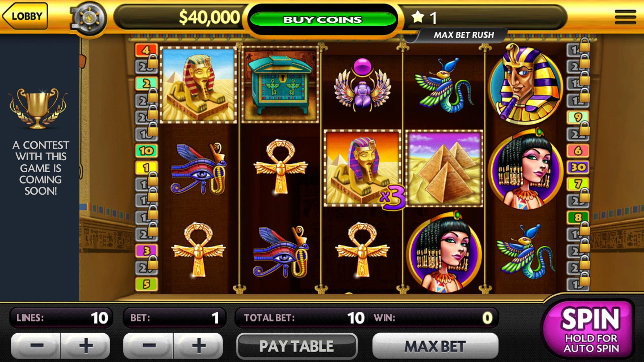This screenshot has width=644, height=362.
Task: Decrease bet with the minus button
Action: click(x=148, y=346)
